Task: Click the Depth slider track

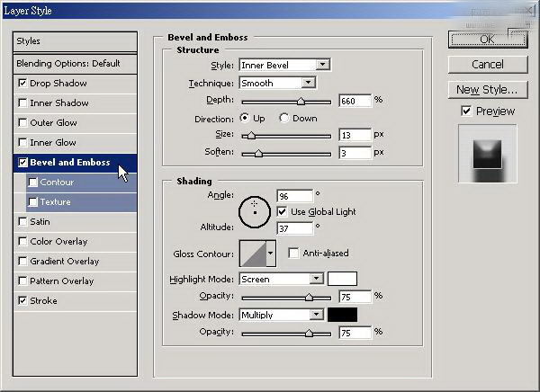Action: pos(286,101)
